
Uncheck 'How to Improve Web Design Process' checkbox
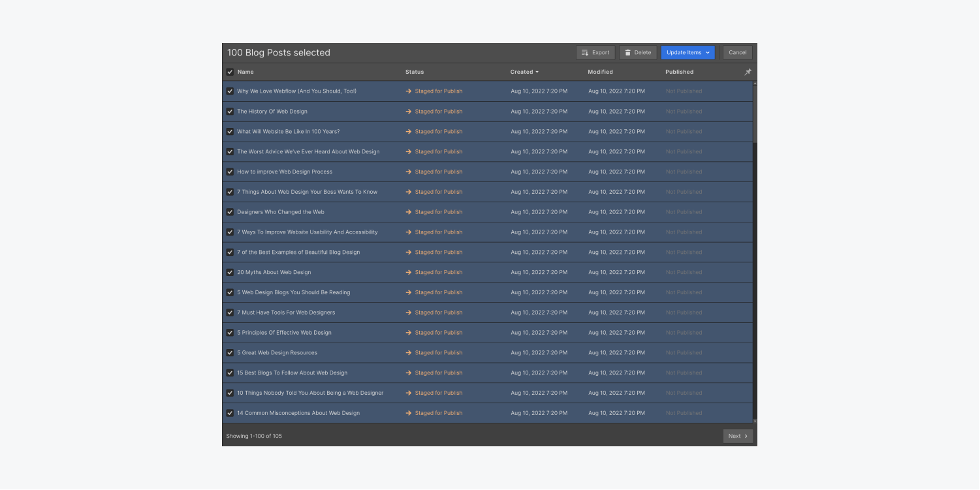(x=230, y=172)
